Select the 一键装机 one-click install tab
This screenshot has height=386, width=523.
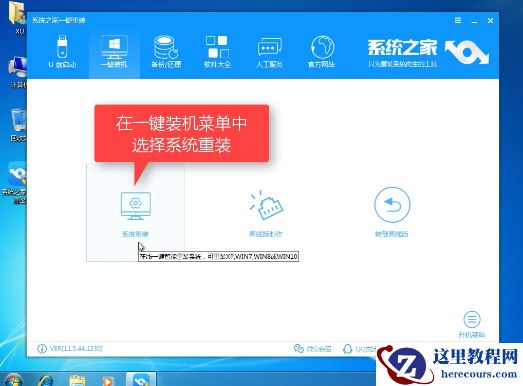pos(114,52)
